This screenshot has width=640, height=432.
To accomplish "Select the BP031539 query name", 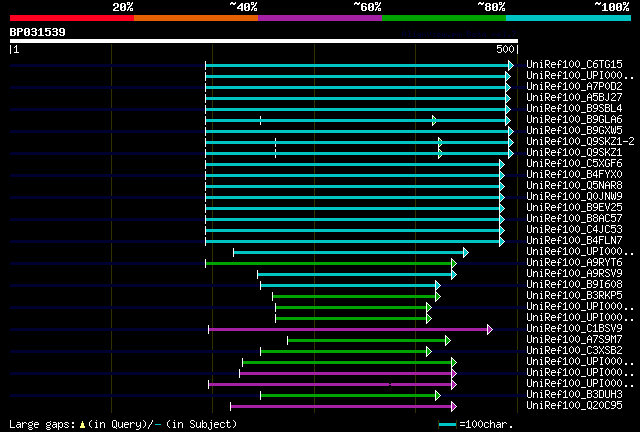I will click(38, 32).
